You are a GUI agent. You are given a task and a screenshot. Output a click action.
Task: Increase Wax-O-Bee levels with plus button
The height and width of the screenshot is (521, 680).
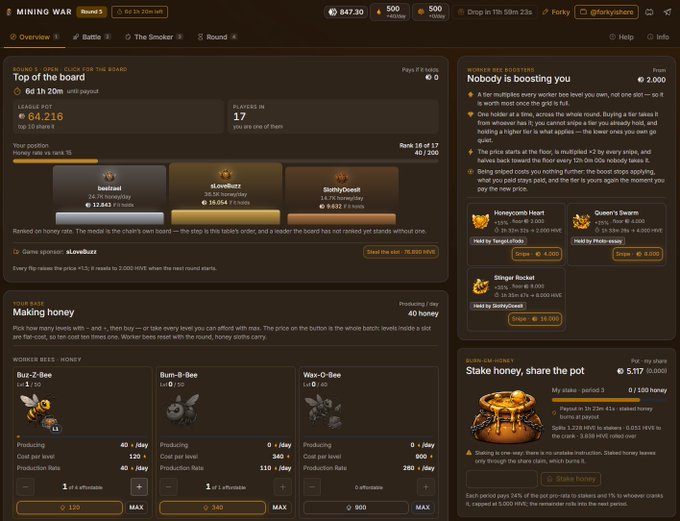pyautogui.click(x=425, y=487)
